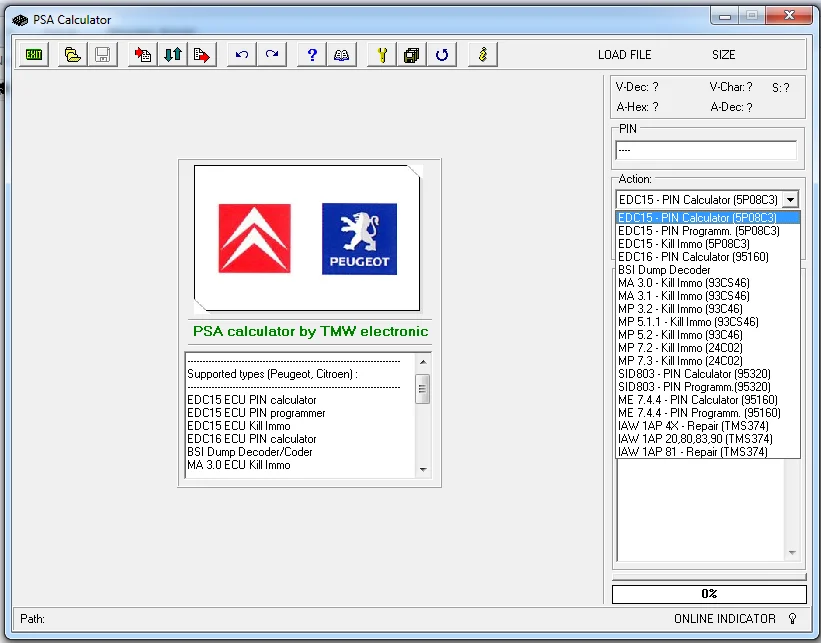Click the green EXIT toolbar icon
This screenshot has width=821, height=643.
[34, 54]
